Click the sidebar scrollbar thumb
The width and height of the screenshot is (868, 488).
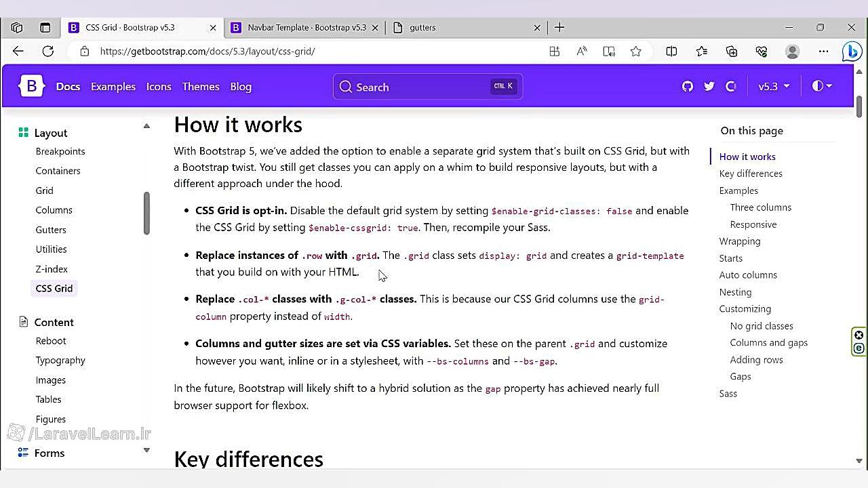click(146, 213)
